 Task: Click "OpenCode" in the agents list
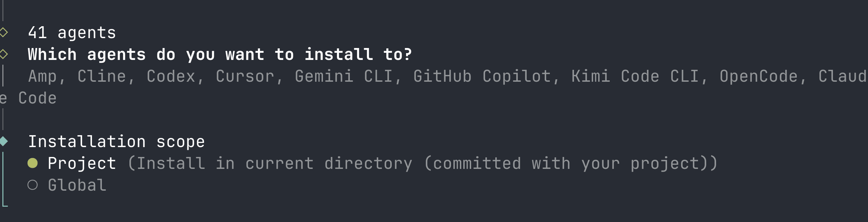758,76
